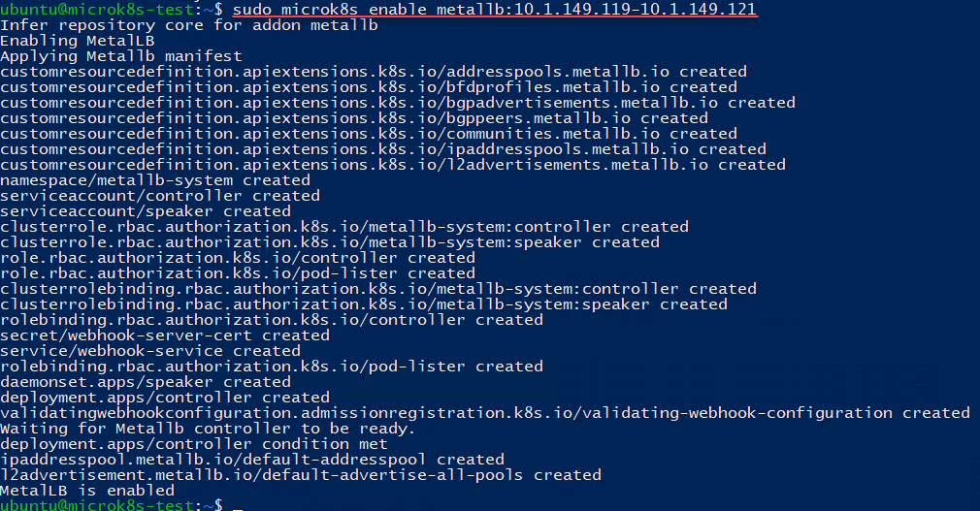
Task: Select validatingwebhookconfiguration created line
Action: point(485,413)
